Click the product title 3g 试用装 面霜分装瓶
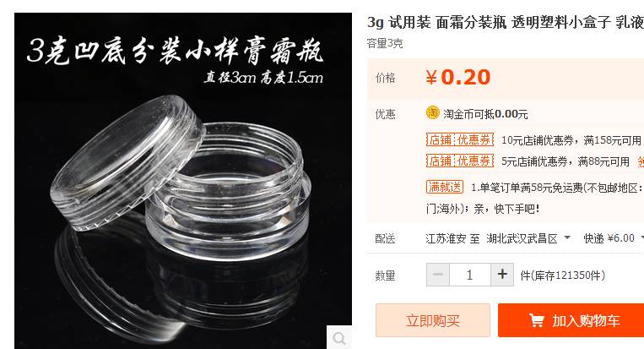This screenshot has height=349, width=644. coord(437,22)
